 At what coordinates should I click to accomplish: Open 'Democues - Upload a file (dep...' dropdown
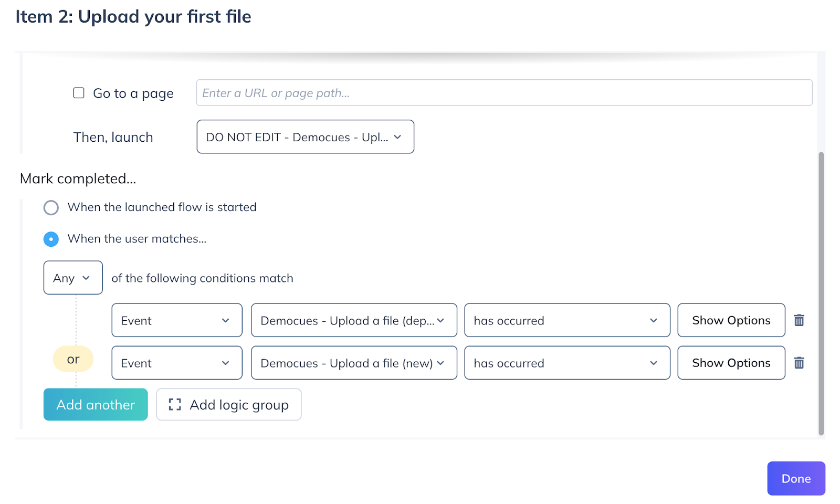tap(353, 320)
